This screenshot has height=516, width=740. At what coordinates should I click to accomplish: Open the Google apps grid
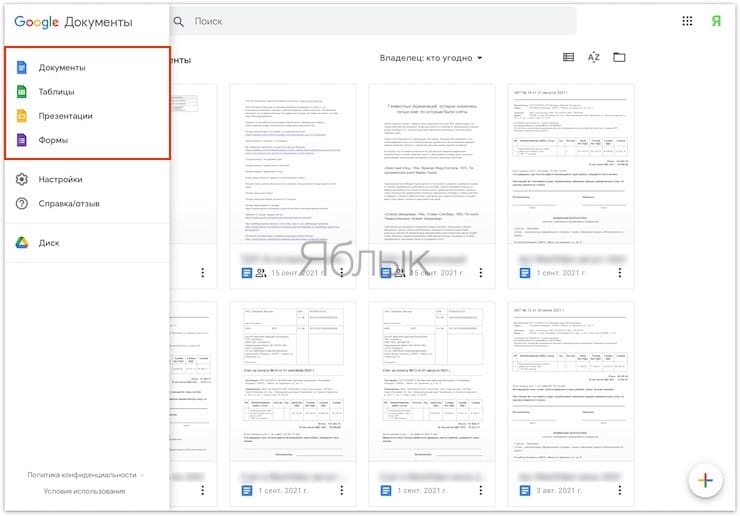pos(687,21)
